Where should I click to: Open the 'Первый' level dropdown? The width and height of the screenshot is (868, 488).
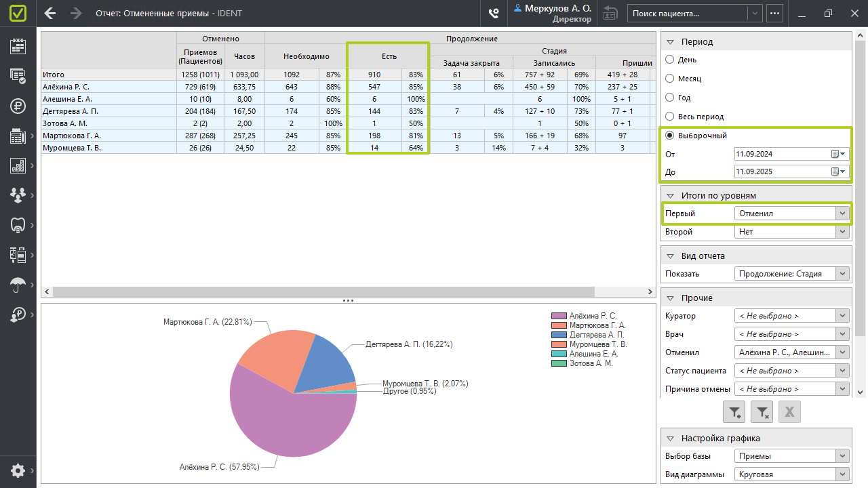click(842, 213)
